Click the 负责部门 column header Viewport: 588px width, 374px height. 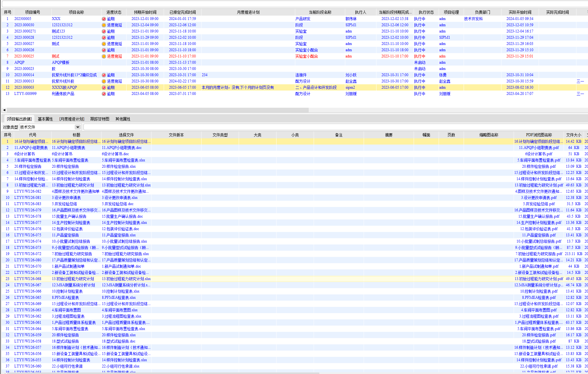482,12
